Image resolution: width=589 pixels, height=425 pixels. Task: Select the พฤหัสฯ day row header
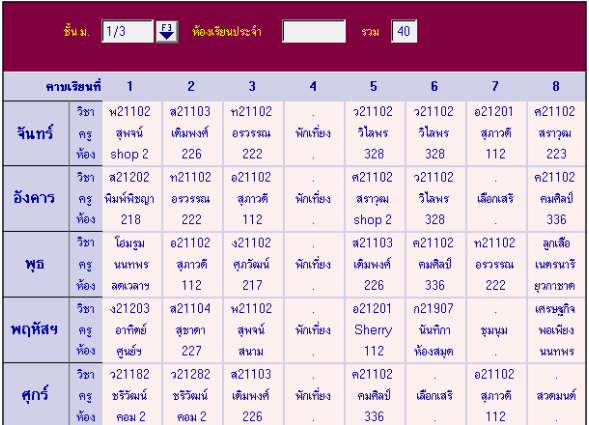pos(36,330)
